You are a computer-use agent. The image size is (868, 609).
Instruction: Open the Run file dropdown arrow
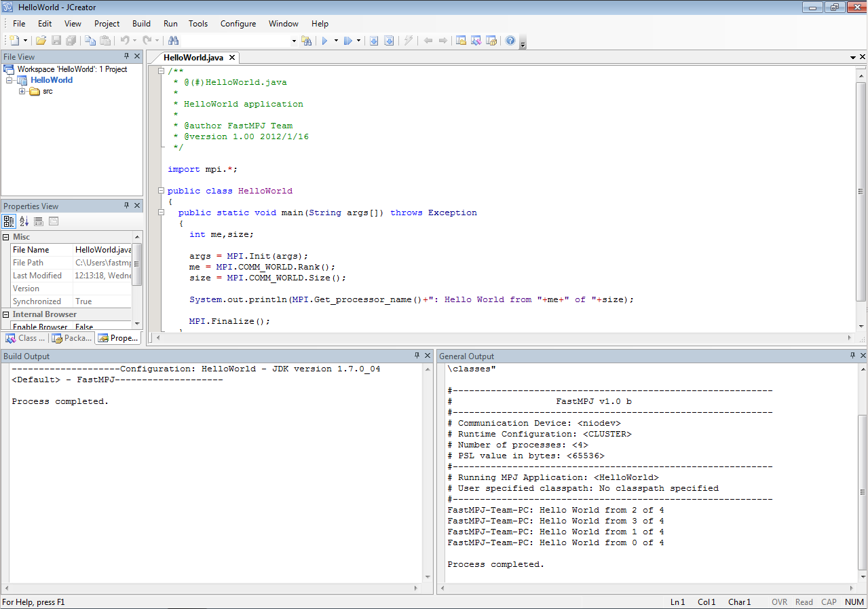[359, 41]
